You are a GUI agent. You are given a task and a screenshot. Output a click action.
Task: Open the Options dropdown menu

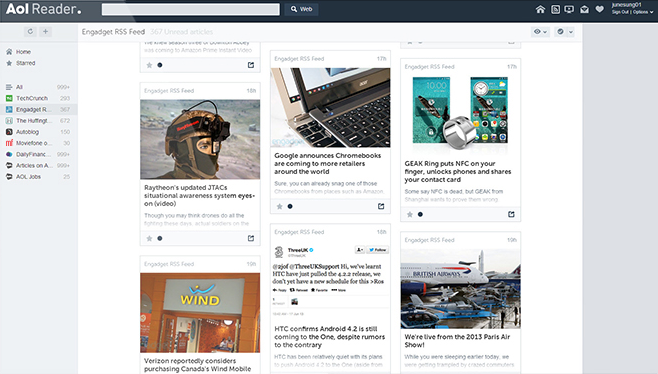pyautogui.click(x=643, y=12)
